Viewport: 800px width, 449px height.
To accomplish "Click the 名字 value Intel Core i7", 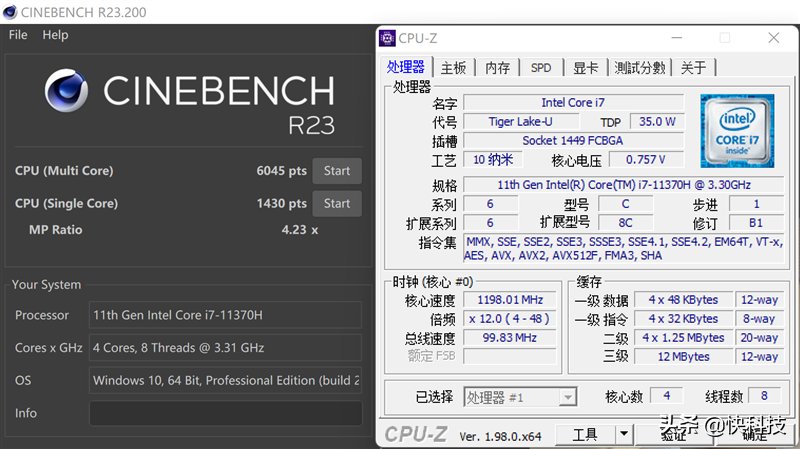I will coord(573,103).
